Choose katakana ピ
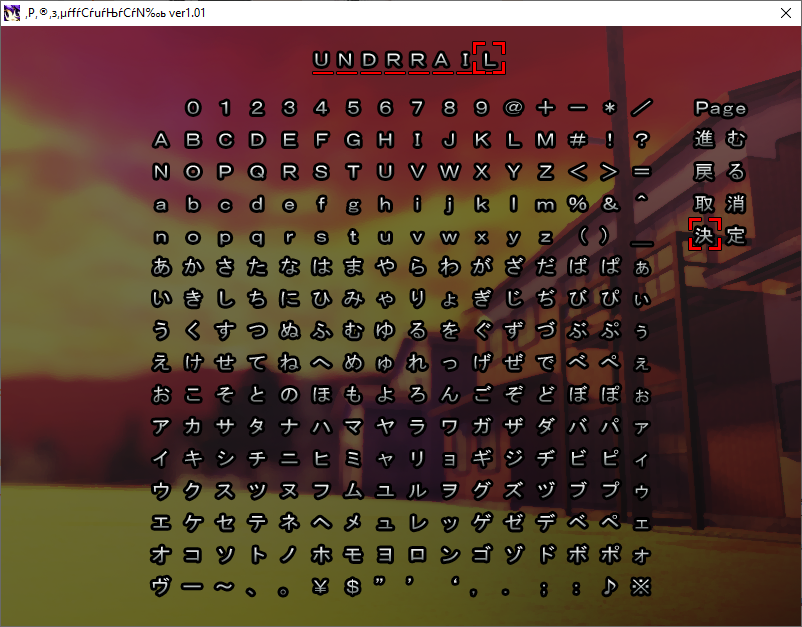This screenshot has height=627, width=802. tap(610, 459)
